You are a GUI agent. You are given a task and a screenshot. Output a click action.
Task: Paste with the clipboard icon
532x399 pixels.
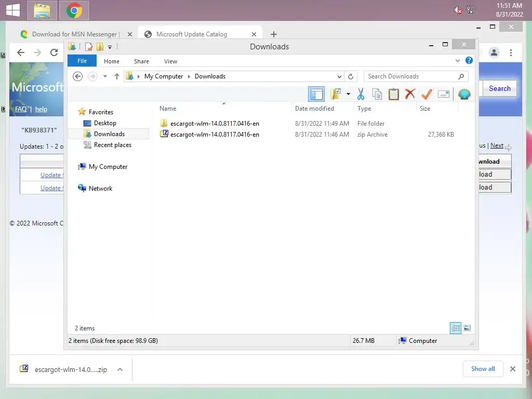click(x=394, y=94)
